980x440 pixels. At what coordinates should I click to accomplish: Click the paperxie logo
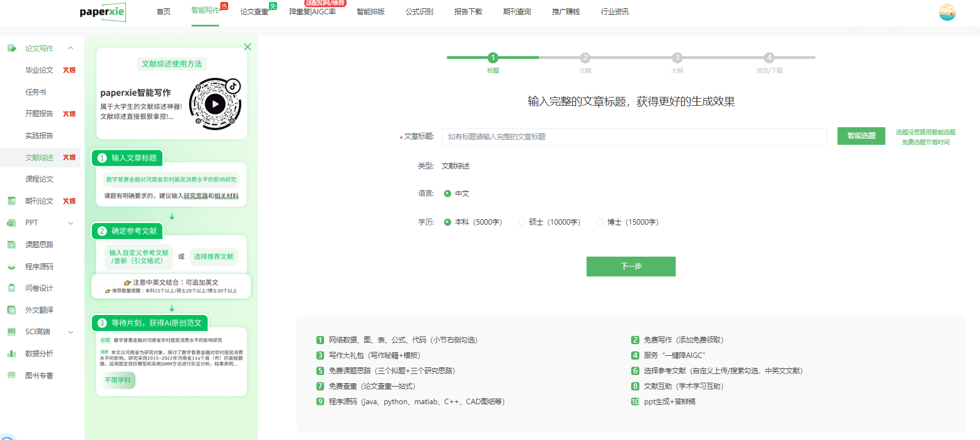pos(103,12)
